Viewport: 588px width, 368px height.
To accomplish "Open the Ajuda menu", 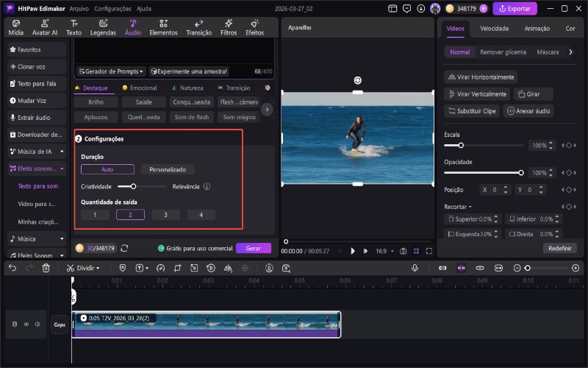I will [143, 8].
